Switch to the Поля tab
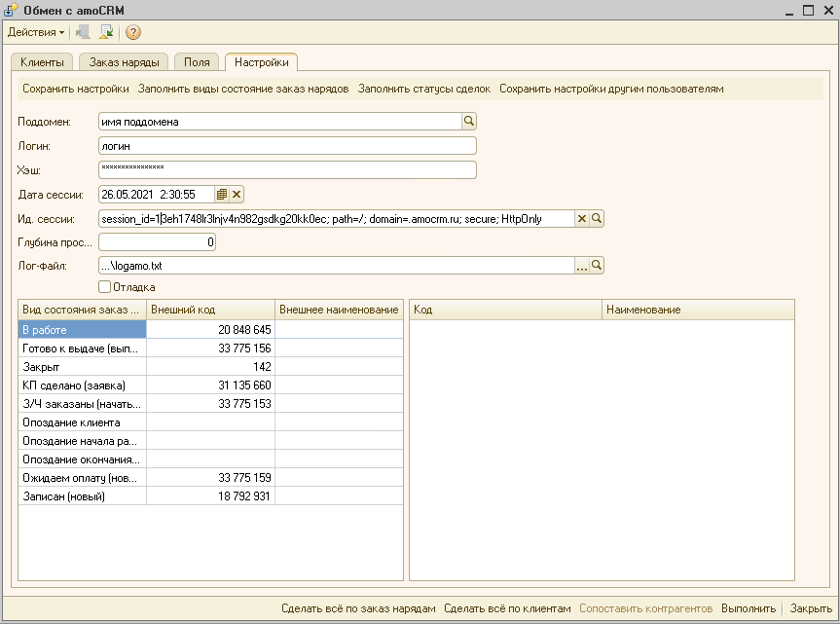 coord(197,62)
